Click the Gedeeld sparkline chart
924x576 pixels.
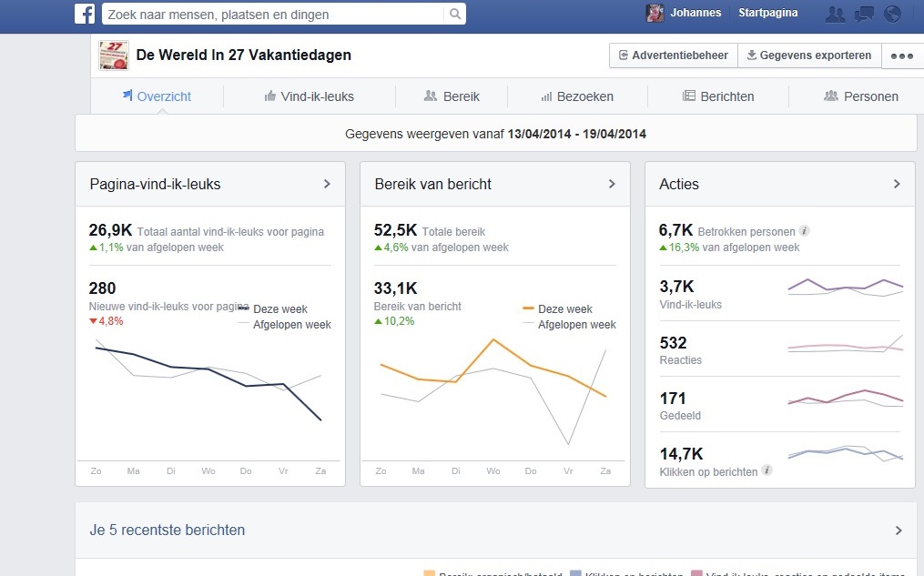845,398
